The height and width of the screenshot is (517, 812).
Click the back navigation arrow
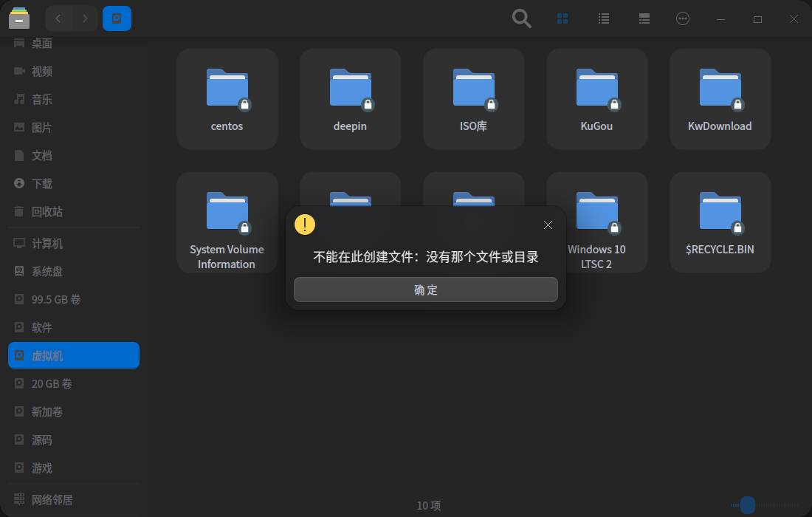[58, 18]
